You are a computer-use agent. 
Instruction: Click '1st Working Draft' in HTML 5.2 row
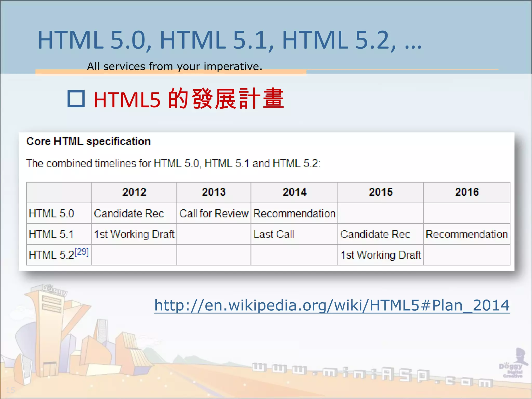(381, 255)
